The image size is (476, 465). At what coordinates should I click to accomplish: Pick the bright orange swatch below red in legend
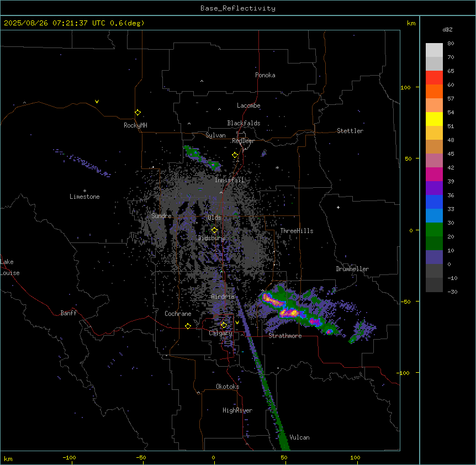(434, 91)
